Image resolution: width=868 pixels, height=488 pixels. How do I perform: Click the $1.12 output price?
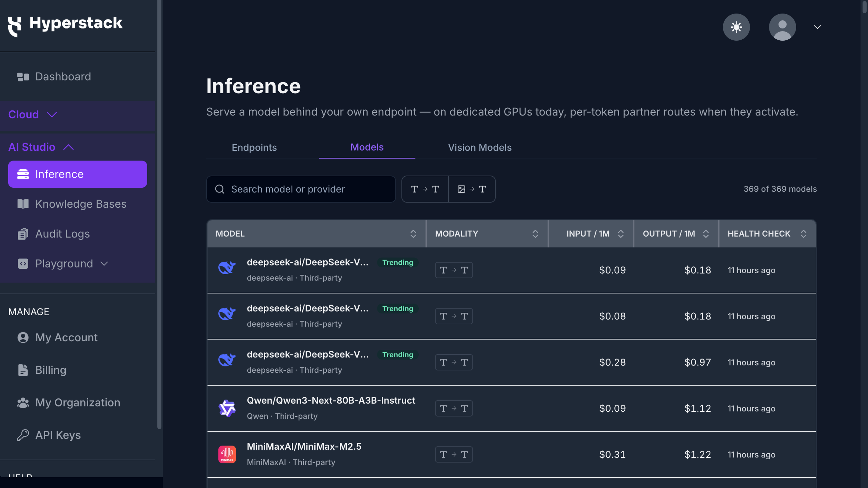698,409
